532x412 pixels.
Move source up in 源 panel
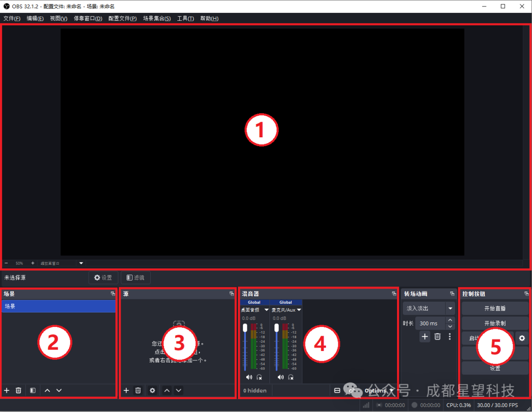167,390
